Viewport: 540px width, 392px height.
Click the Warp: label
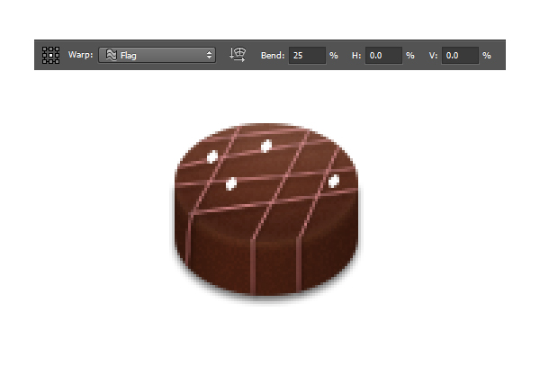point(80,55)
